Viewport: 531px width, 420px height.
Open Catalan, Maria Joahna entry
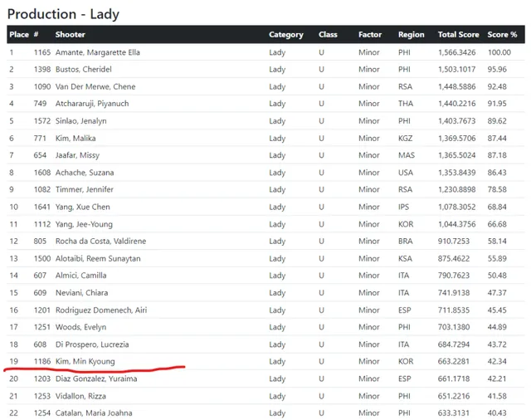click(x=94, y=413)
